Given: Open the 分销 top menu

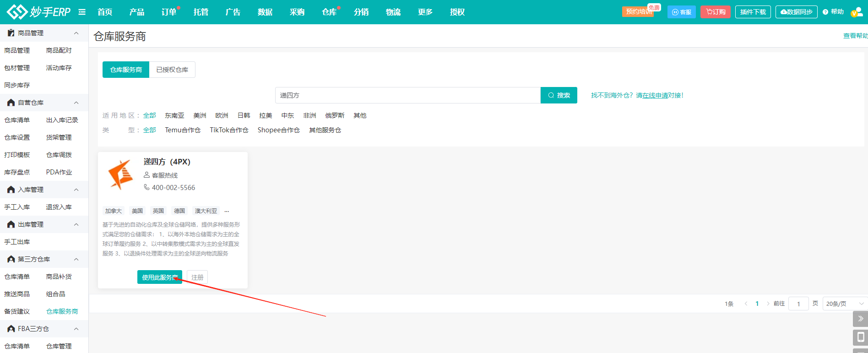Looking at the screenshot, I should [361, 12].
